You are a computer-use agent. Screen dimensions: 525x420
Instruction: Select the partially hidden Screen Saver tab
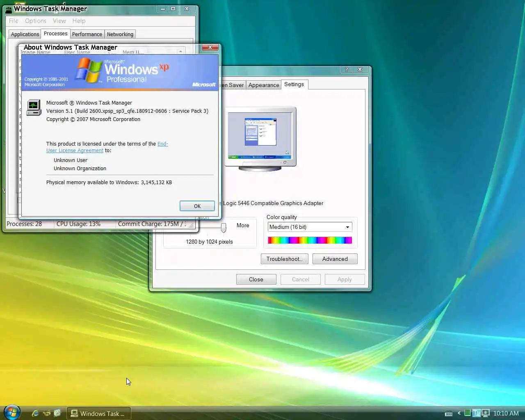233,85
